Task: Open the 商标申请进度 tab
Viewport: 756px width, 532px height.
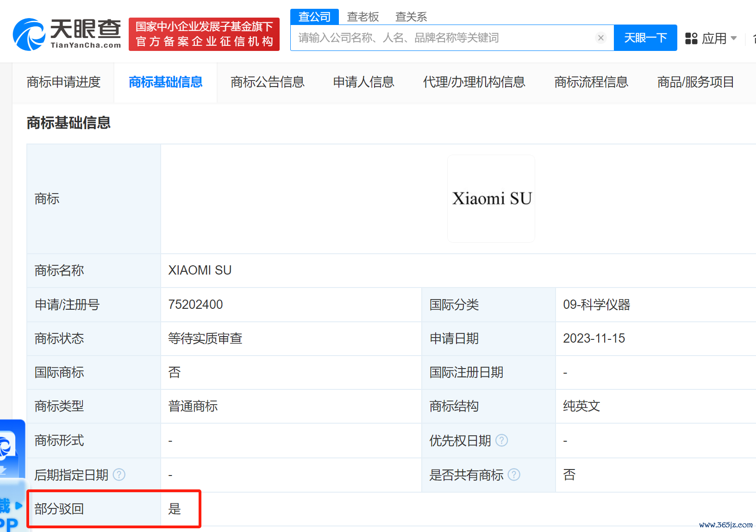Action: pyautogui.click(x=63, y=82)
